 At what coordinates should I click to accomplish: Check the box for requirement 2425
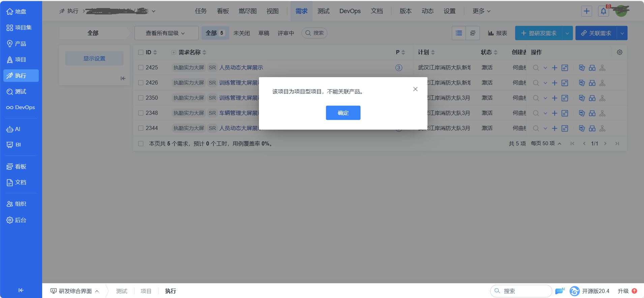click(141, 68)
